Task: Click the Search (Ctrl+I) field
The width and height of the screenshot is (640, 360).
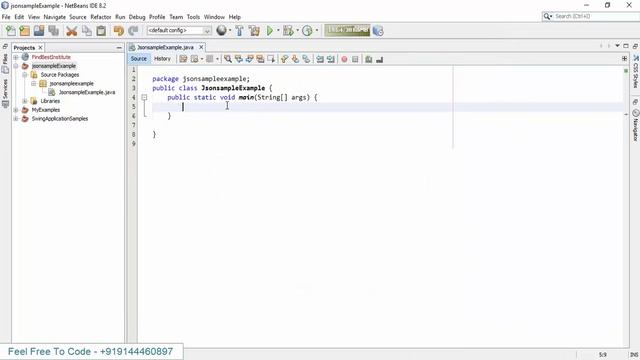Action: click(x=590, y=16)
